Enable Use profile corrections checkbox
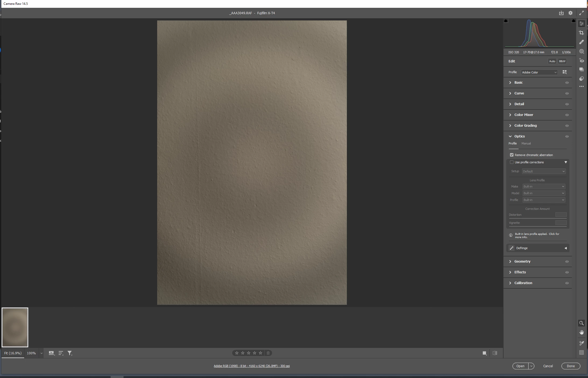Viewport: 588px width, 378px height. pos(512,162)
